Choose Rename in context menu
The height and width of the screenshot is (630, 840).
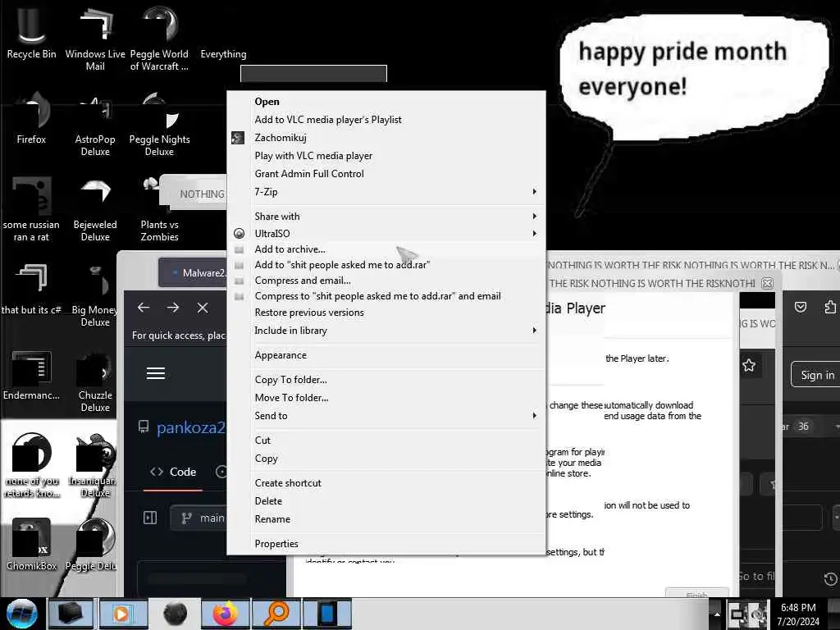point(386,519)
